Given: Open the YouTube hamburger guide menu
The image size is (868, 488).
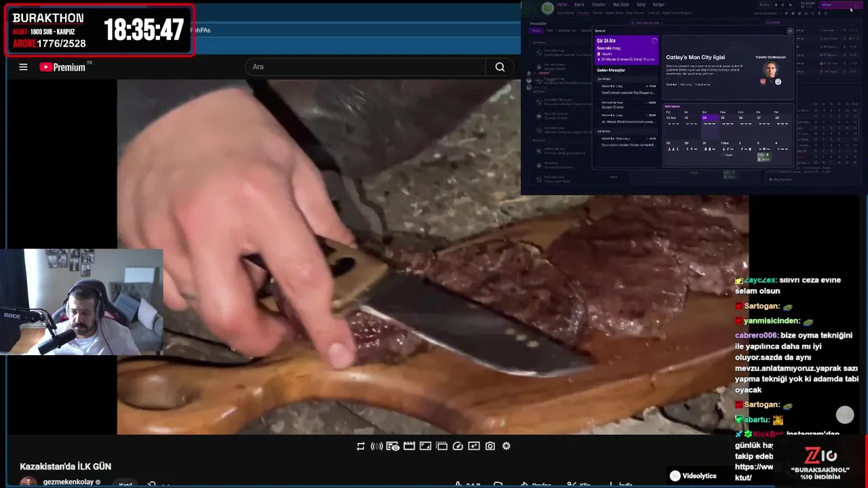Looking at the screenshot, I should (x=23, y=66).
